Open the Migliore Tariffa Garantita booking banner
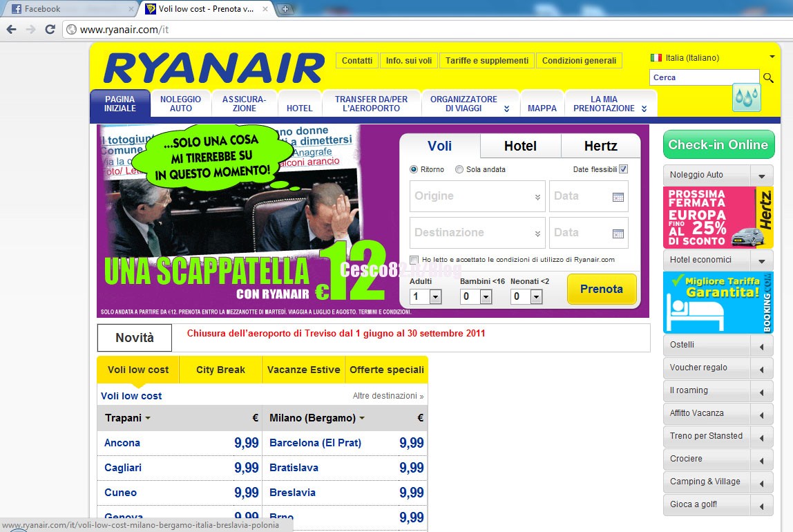The height and width of the screenshot is (532, 793). tap(718, 303)
